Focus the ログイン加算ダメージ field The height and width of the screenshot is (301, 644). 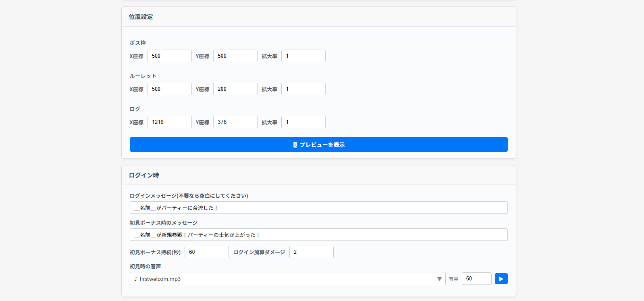point(311,252)
